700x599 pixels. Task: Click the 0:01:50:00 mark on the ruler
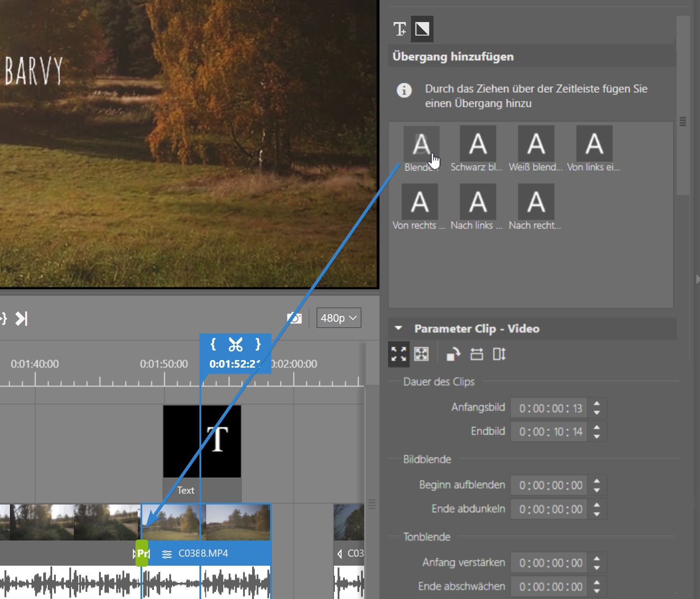(164, 364)
